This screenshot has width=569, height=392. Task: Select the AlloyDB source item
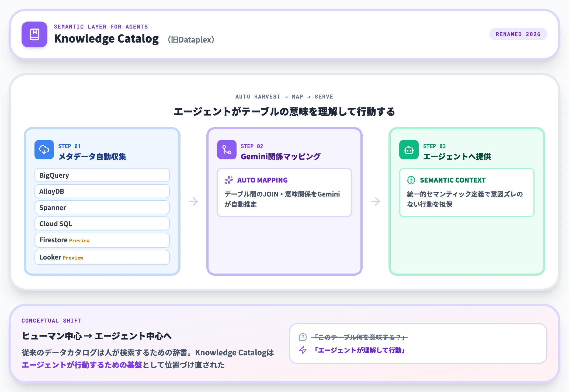coord(102,191)
